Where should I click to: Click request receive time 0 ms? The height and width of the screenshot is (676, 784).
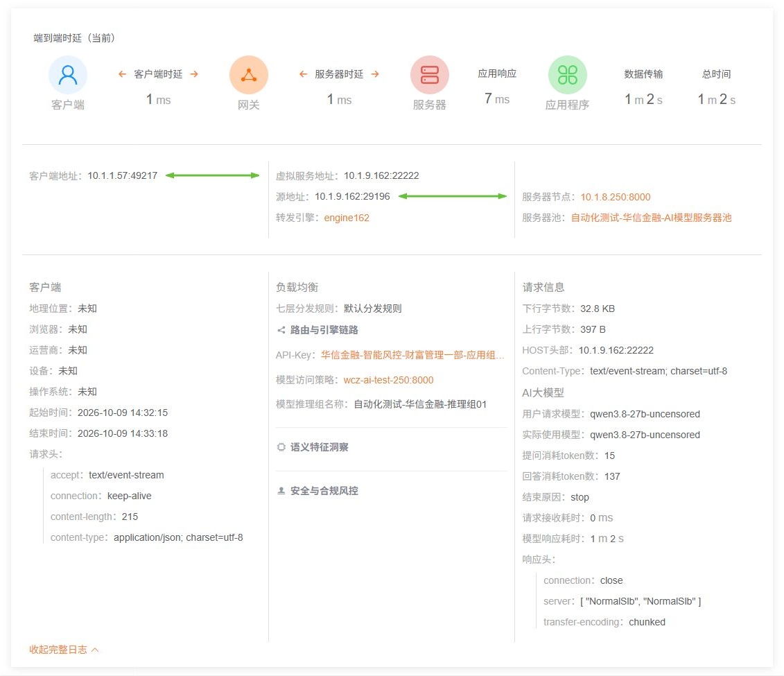click(x=602, y=518)
